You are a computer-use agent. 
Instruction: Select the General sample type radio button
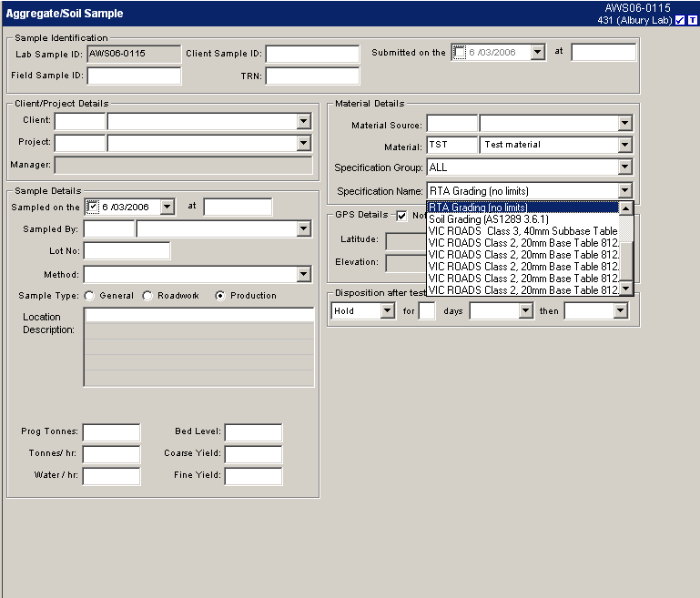[89, 296]
